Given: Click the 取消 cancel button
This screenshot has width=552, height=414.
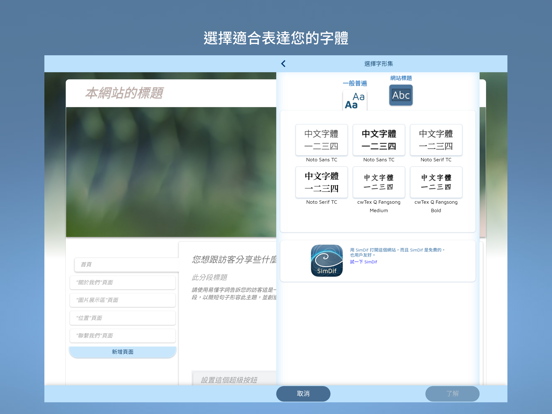Looking at the screenshot, I should click(303, 394).
